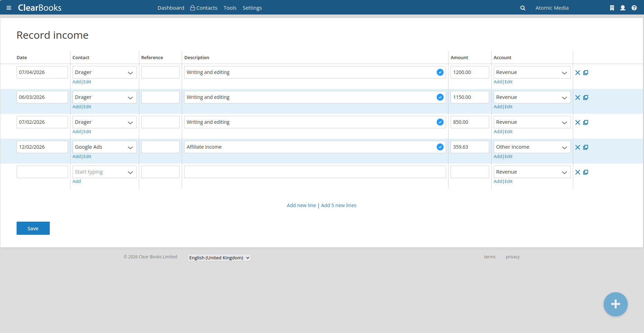Save the recorded income
Image resolution: width=644 pixels, height=333 pixels.
pos(33,228)
